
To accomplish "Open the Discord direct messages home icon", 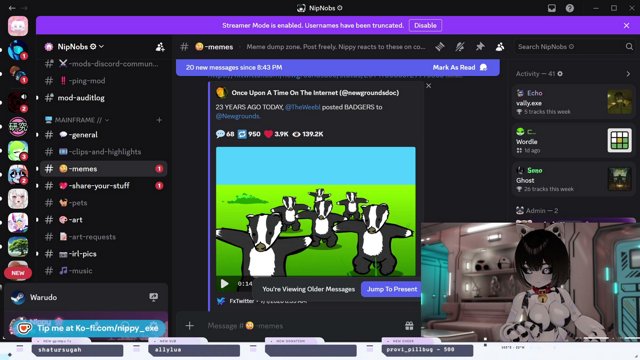I will coord(18,26).
